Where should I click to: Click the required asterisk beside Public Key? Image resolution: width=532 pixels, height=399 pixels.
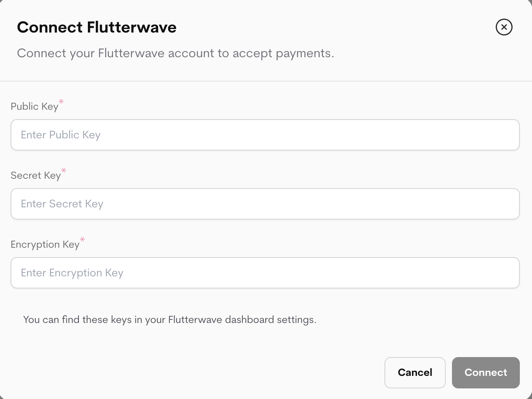pyautogui.click(x=61, y=102)
